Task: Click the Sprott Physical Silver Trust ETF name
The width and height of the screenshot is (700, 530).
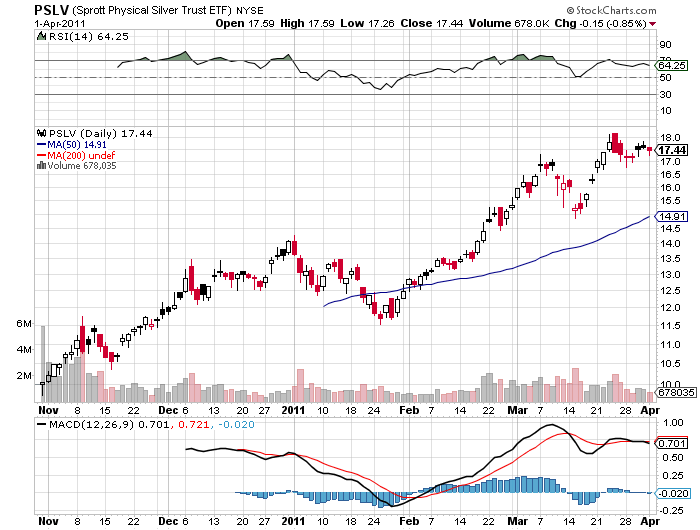Action: (152, 10)
